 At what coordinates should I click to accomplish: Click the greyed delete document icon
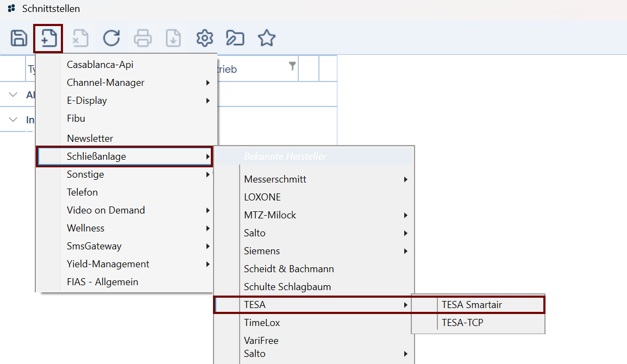[x=80, y=39]
